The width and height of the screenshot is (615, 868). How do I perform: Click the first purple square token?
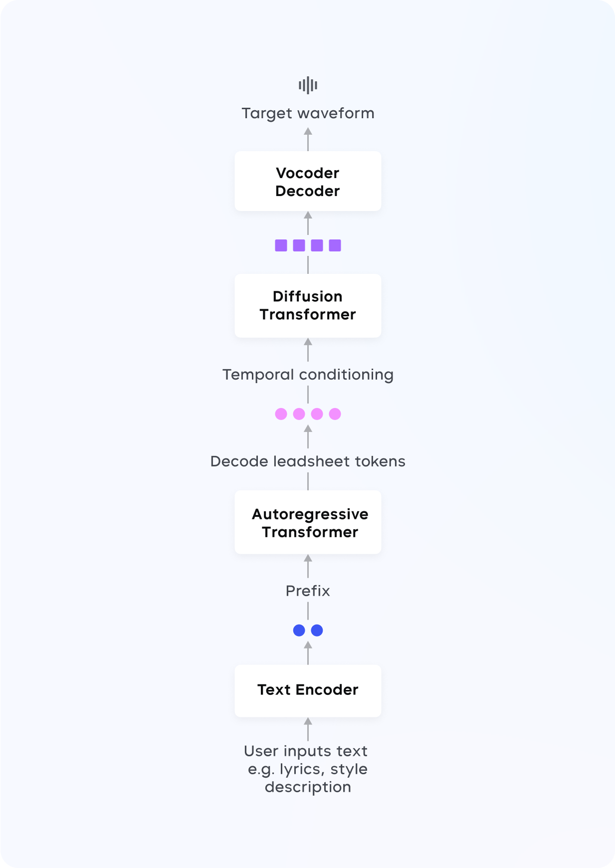[x=281, y=245]
